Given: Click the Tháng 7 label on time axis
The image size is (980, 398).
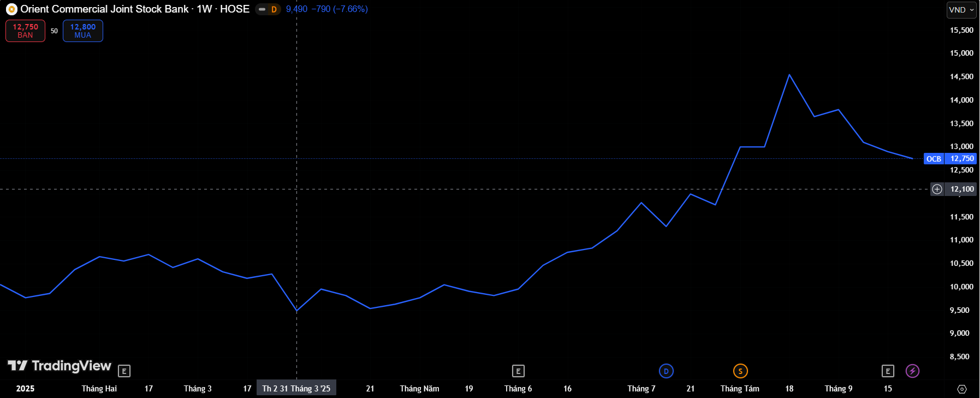Looking at the screenshot, I should pyautogui.click(x=642, y=389).
